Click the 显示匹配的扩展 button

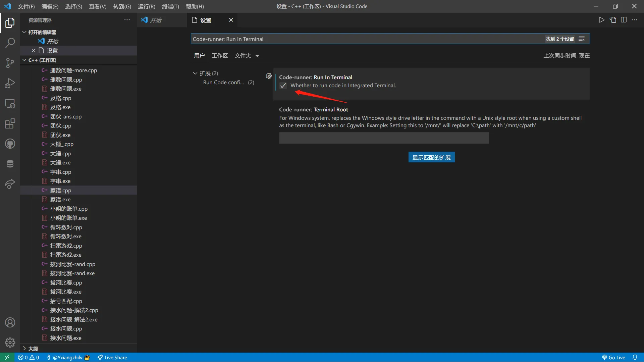431,157
